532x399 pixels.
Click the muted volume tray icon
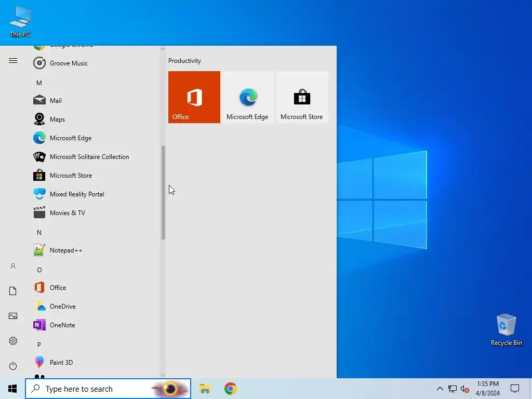pyautogui.click(x=465, y=389)
